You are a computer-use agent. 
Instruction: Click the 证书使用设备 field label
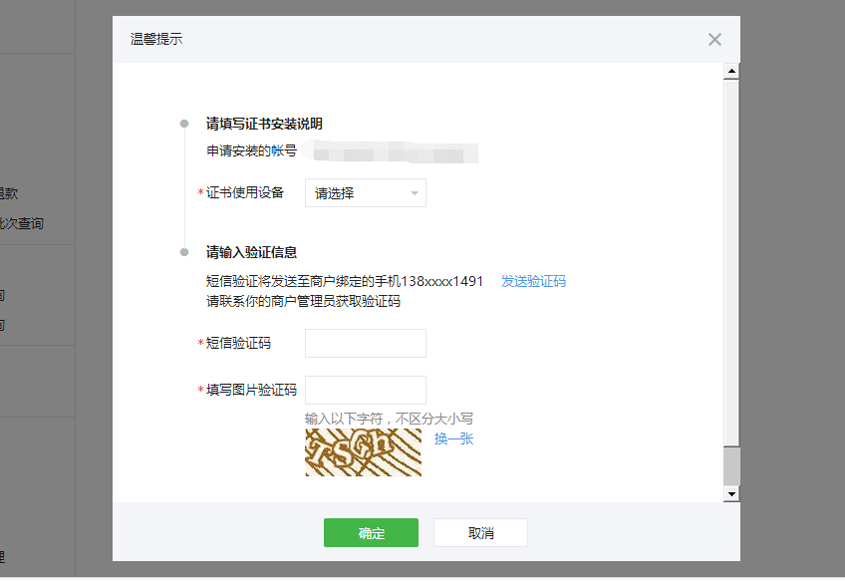pos(245,193)
